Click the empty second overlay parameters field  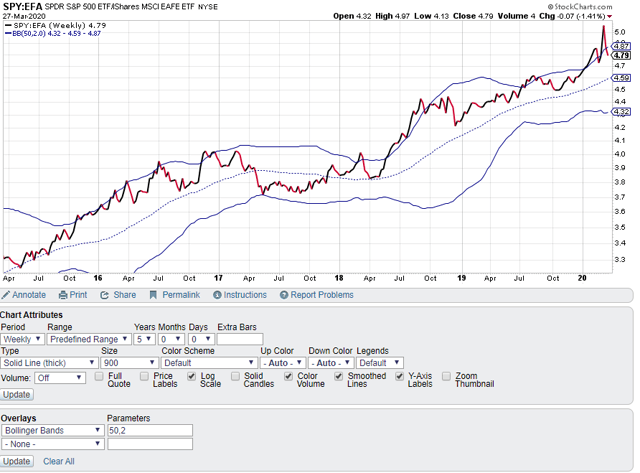(150, 444)
